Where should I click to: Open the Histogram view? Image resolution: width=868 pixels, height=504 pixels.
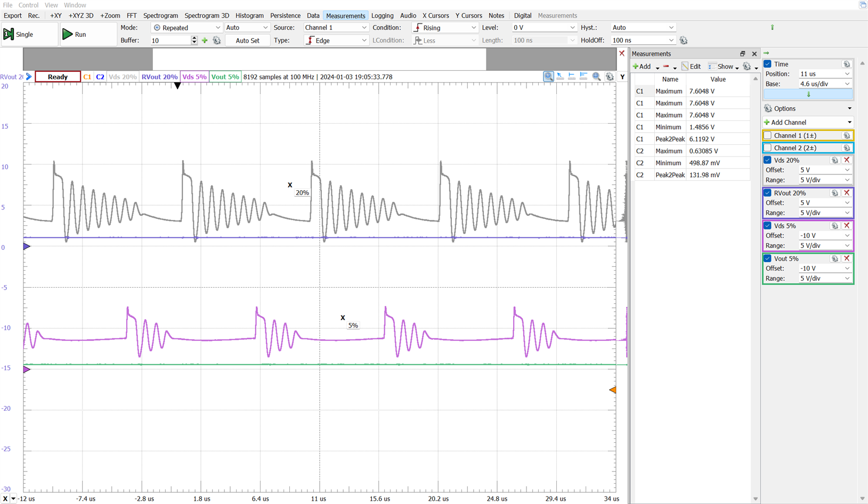249,15
